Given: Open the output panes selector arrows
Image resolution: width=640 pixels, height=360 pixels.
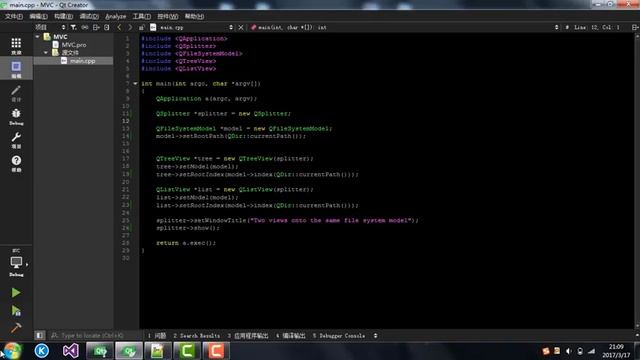Looking at the screenshot, I should (x=376, y=336).
